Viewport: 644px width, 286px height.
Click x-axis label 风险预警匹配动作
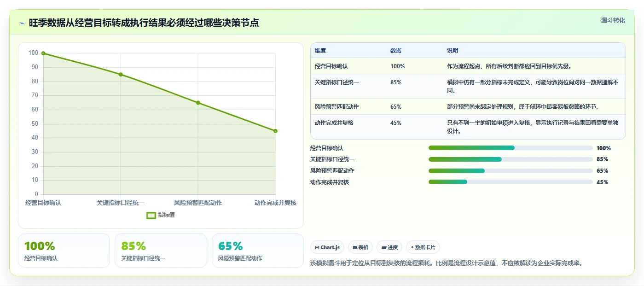tap(198, 203)
